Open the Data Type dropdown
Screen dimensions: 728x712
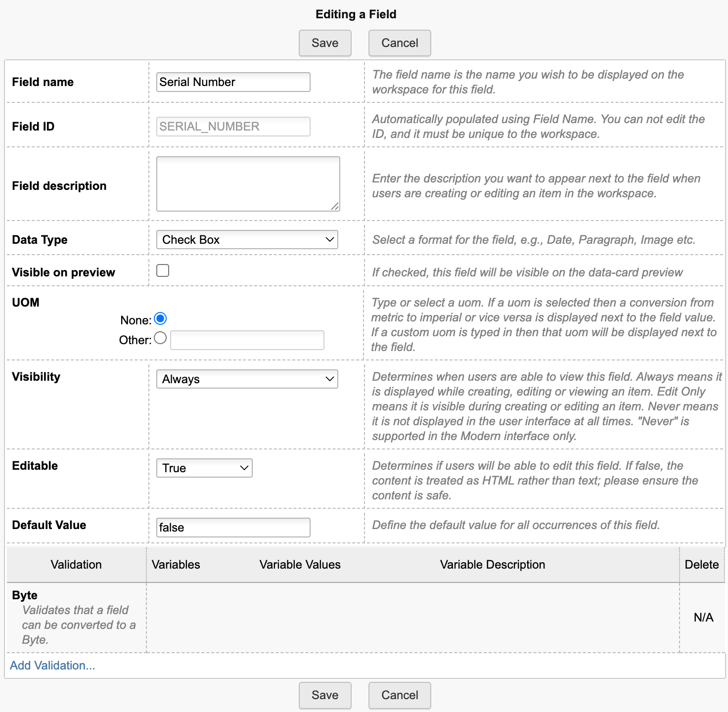click(x=247, y=240)
